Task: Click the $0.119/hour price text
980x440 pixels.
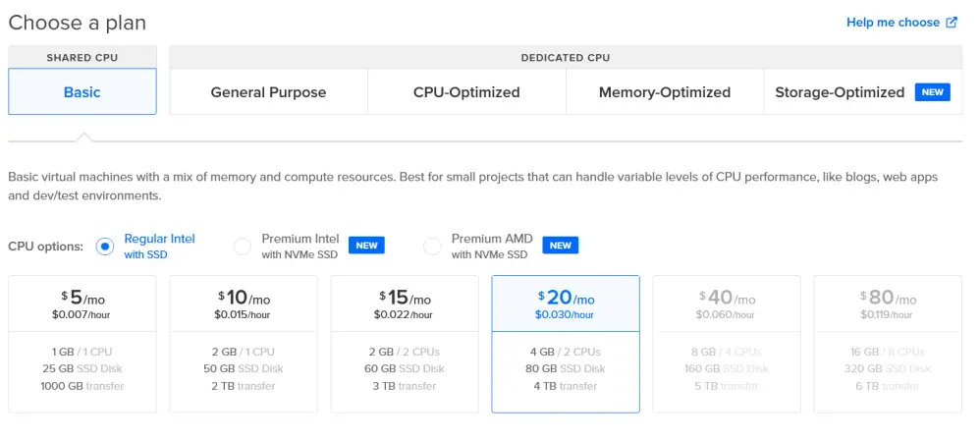Action: tap(887, 315)
